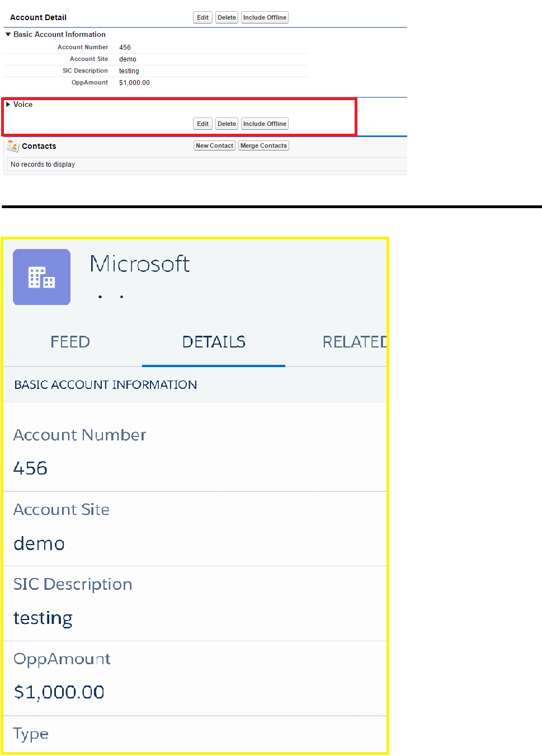Click the Account Site value demo
This screenshot has height=756, width=542.
(39, 543)
